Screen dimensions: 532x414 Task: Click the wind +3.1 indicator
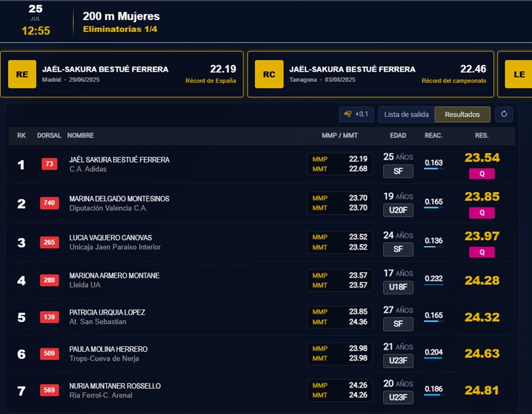pyautogui.click(x=356, y=114)
